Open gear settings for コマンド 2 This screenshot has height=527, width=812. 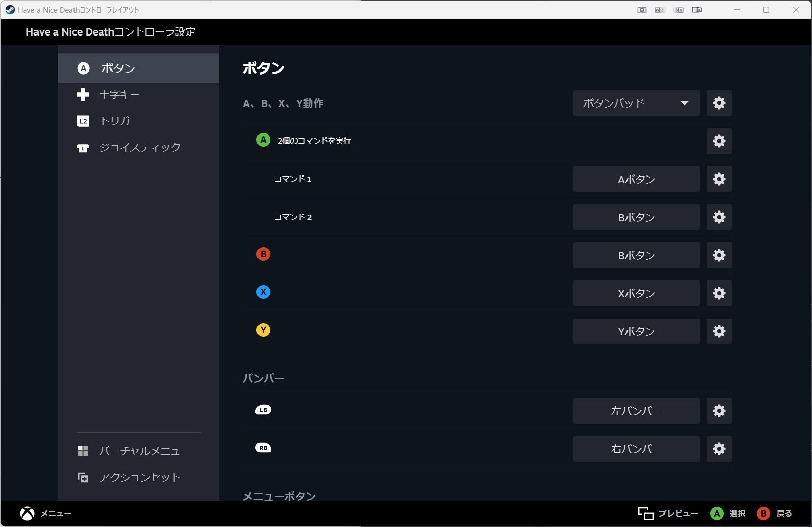(x=719, y=217)
